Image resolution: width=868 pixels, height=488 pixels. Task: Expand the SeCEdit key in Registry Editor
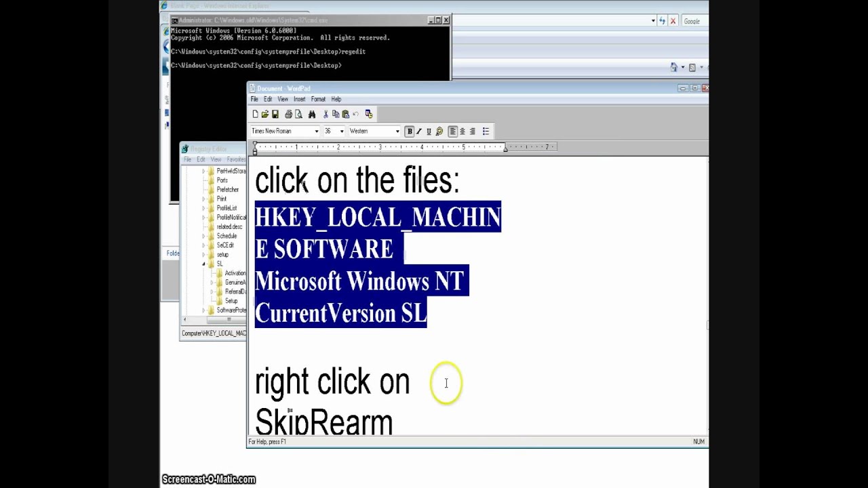203,245
